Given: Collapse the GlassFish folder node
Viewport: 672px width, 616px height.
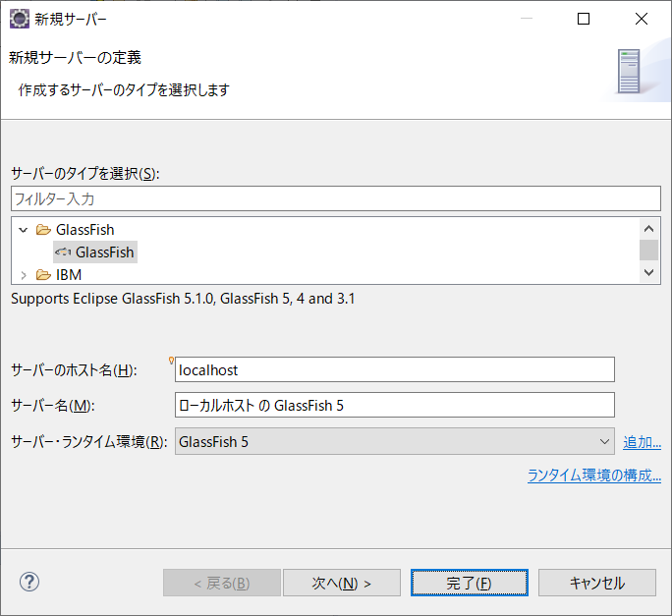Looking at the screenshot, I should tap(24, 230).
